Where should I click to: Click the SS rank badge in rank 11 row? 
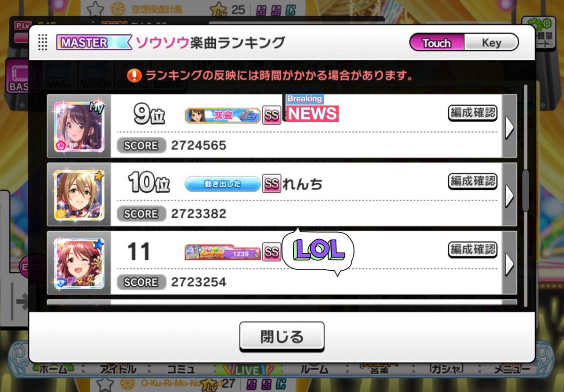271,252
